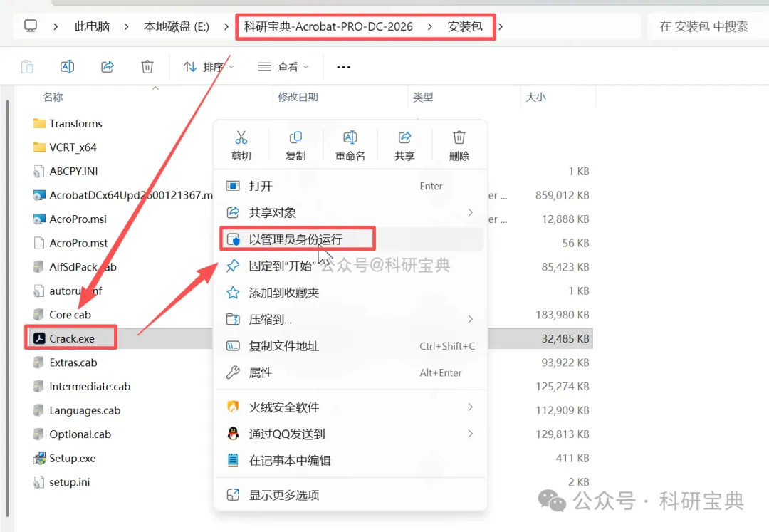Select the ABCPY.INI file
Screen dimensions: 769x532
[73, 171]
